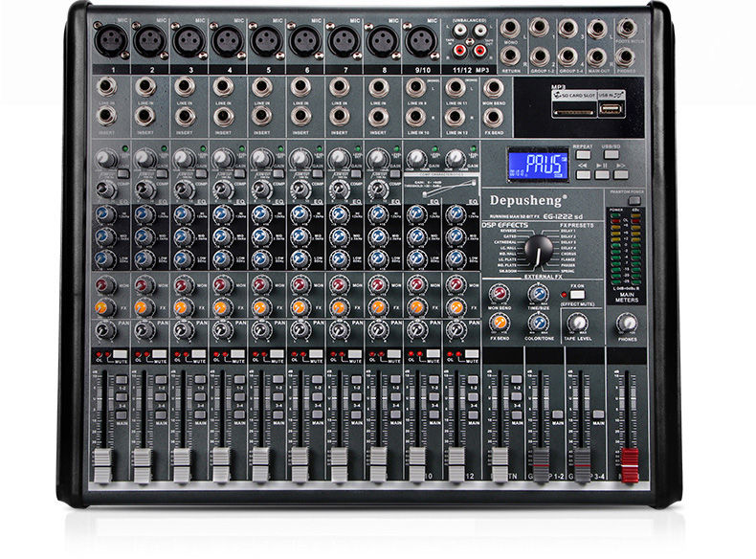Toggle the PHANTOM POWER switch

[x=635, y=201]
